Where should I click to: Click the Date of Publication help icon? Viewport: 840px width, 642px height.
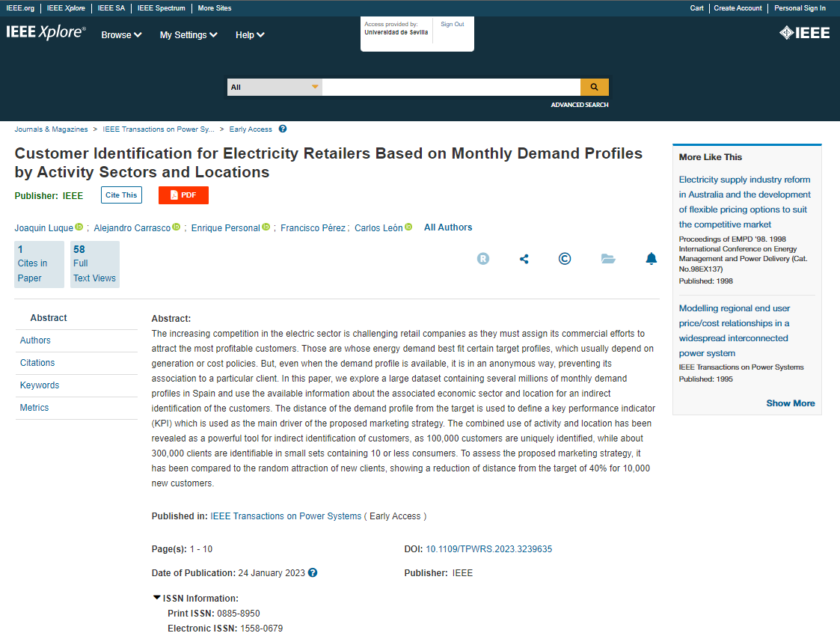point(313,572)
